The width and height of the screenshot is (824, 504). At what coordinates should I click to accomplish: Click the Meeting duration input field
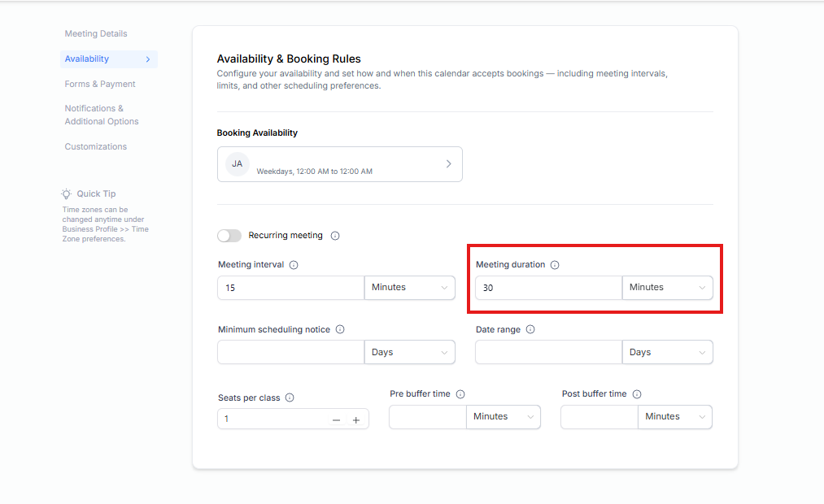548,288
